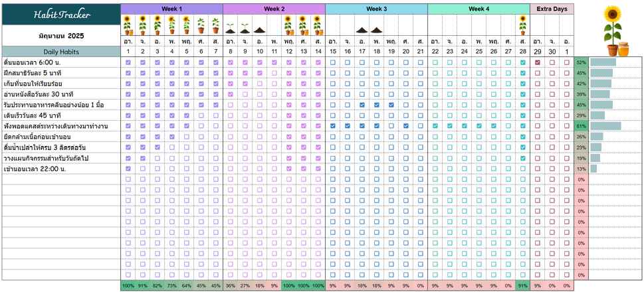Click the progress bar beside 52%
This screenshot has height=292, width=644.
[x=603, y=62]
